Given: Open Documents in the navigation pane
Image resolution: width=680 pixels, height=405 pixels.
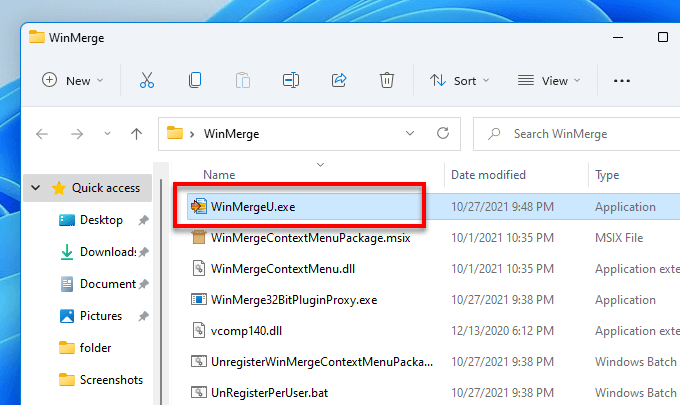Looking at the screenshot, I should click(108, 284).
